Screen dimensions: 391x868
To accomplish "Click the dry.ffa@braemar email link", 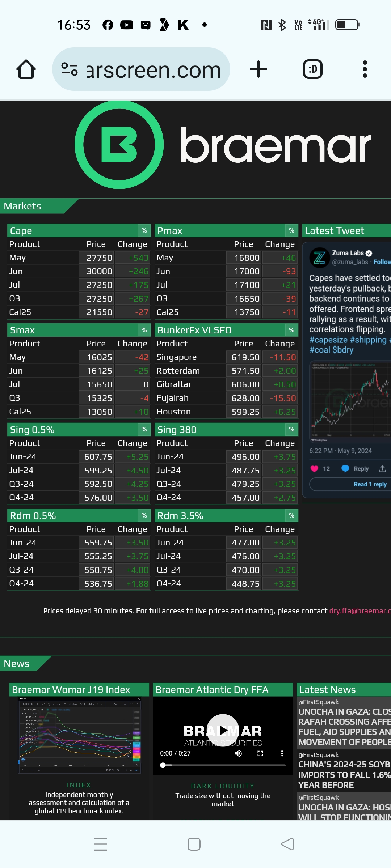I will pos(360,611).
